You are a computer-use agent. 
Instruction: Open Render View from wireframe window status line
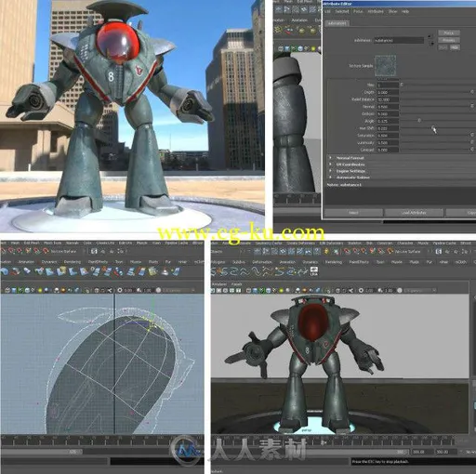[x=94, y=251]
